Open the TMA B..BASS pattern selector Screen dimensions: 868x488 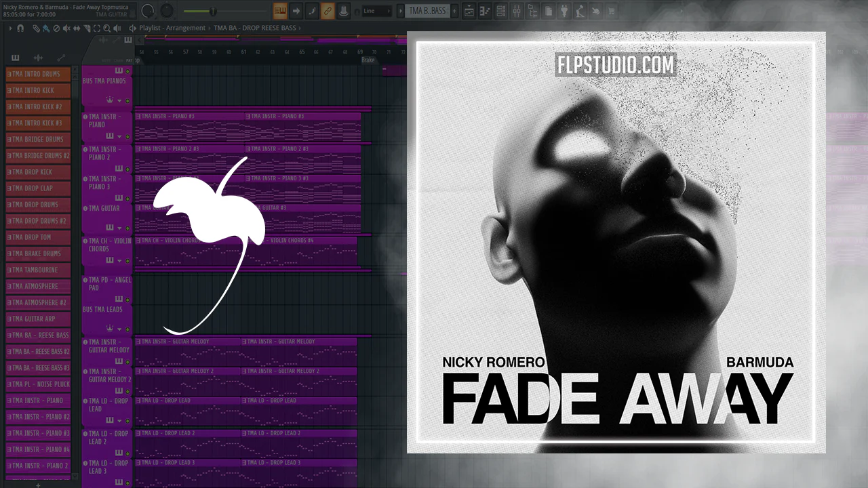tap(427, 11)
